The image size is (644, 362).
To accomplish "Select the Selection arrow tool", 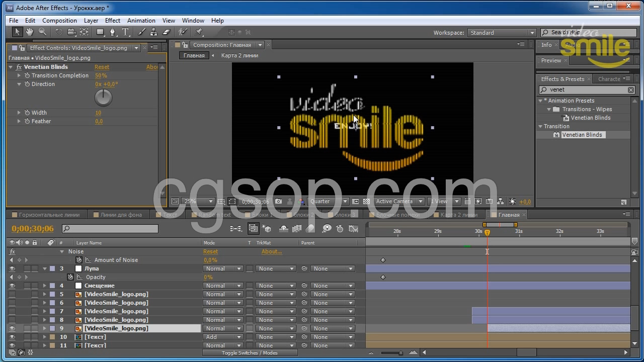I will (x=17, y=32).
